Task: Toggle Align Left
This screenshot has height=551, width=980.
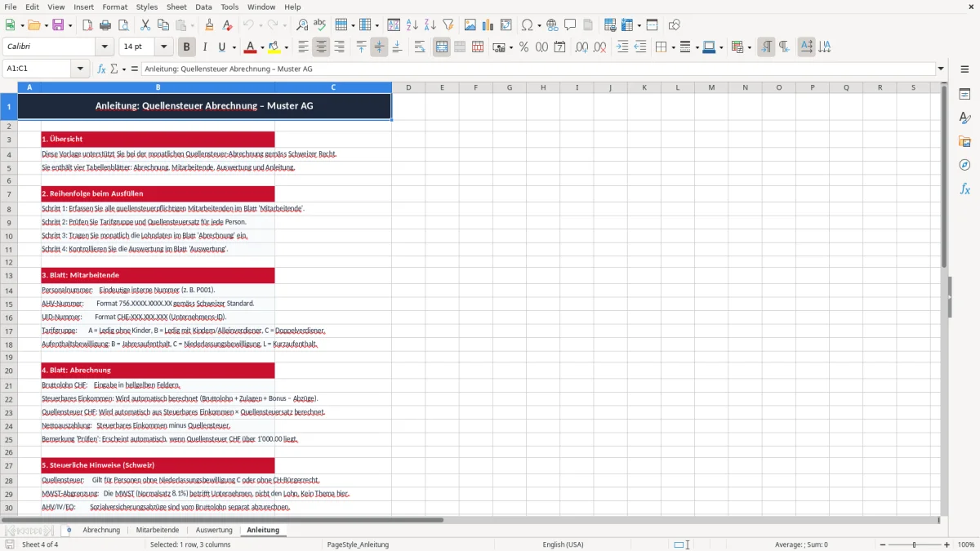Action: 304,47
